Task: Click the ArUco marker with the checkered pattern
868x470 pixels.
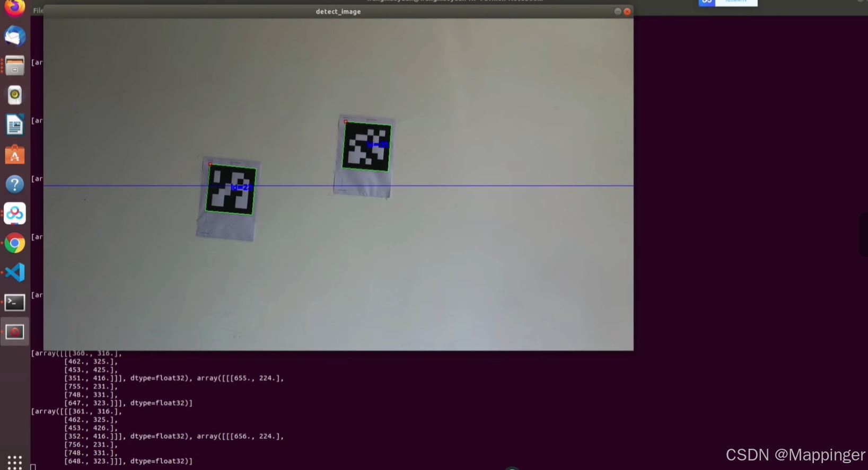Action: [367, 147]
